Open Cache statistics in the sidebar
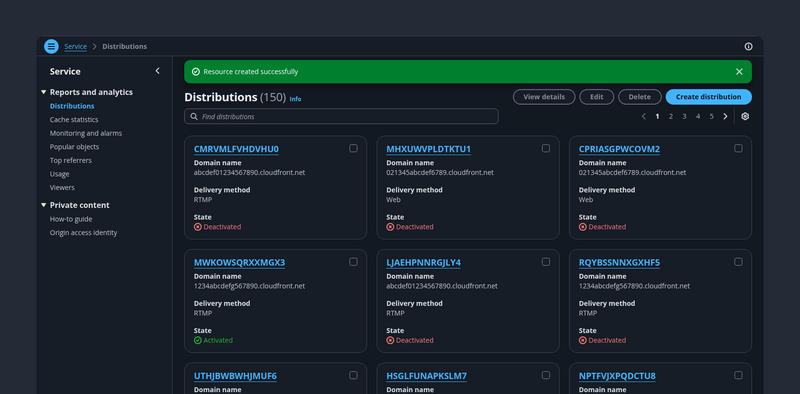Viewport: 800px width, 394px height. (x=74, y=119)
